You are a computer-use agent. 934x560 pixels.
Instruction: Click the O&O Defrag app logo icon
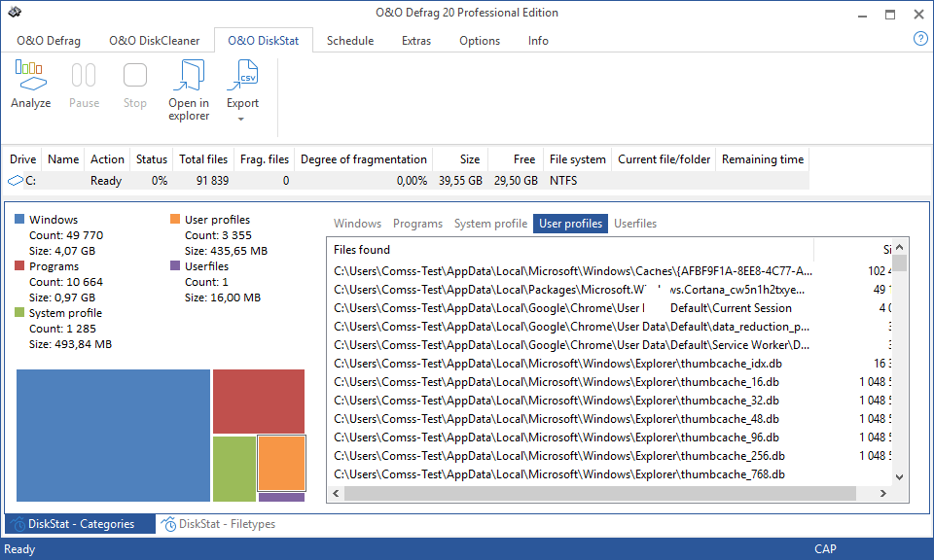tap(15, 12)
